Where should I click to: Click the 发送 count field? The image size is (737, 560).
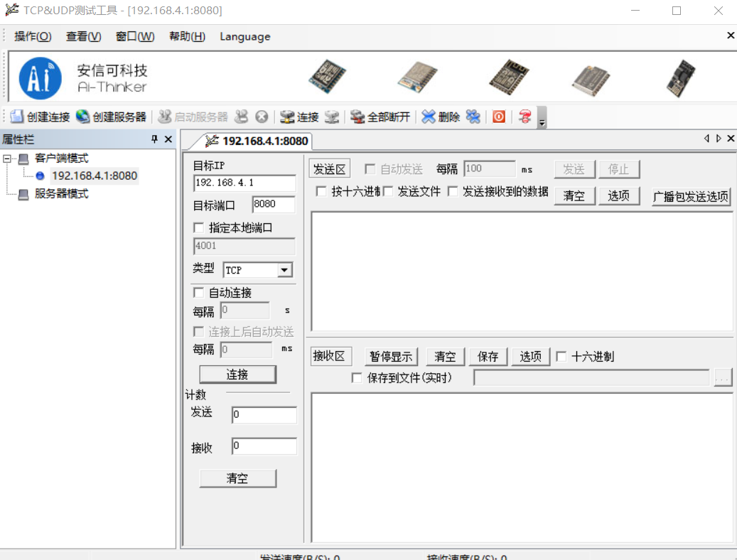tap(264, 415)
